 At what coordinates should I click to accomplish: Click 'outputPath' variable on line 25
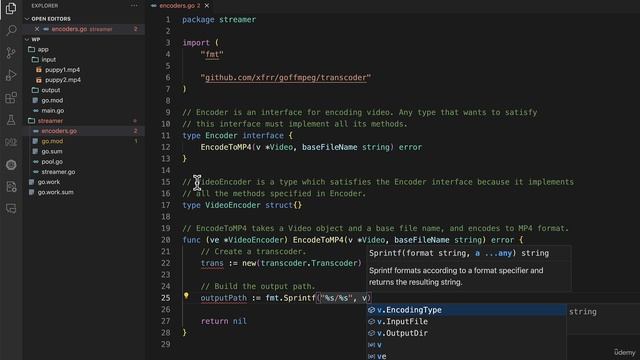coord(224,298)
